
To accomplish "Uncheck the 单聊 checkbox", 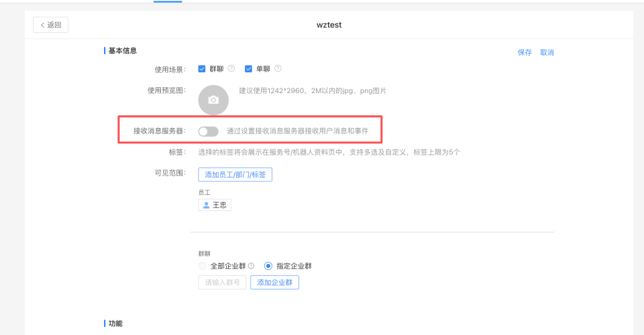I will (x=248, y=68).
